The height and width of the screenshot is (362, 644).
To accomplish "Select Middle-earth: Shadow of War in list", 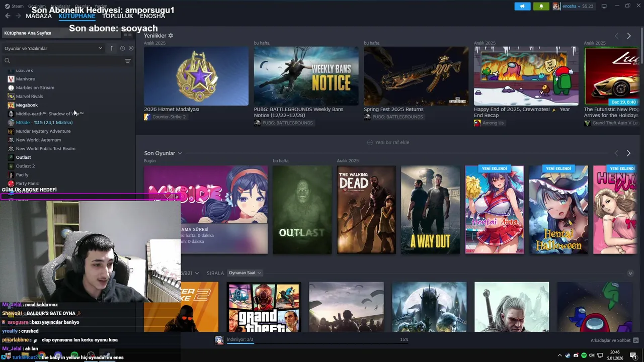I will tap(49, 114).
